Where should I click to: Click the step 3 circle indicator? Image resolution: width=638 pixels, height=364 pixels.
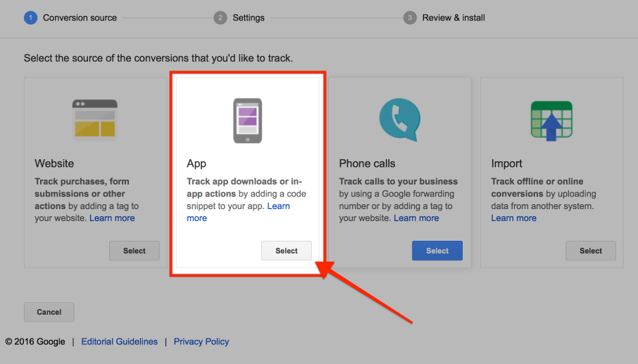(410, 18)
